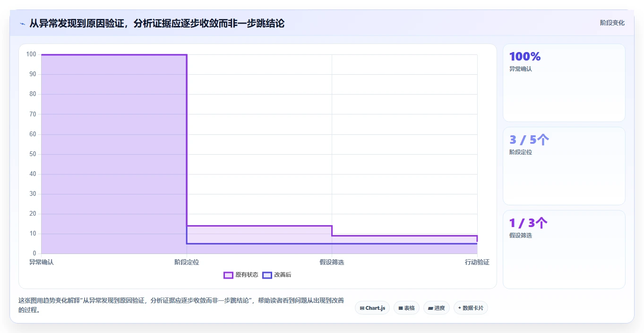This screenshot has width=644, height=333.
Task: Toggle the 原有状态 legend item
Action: (241, 275)
